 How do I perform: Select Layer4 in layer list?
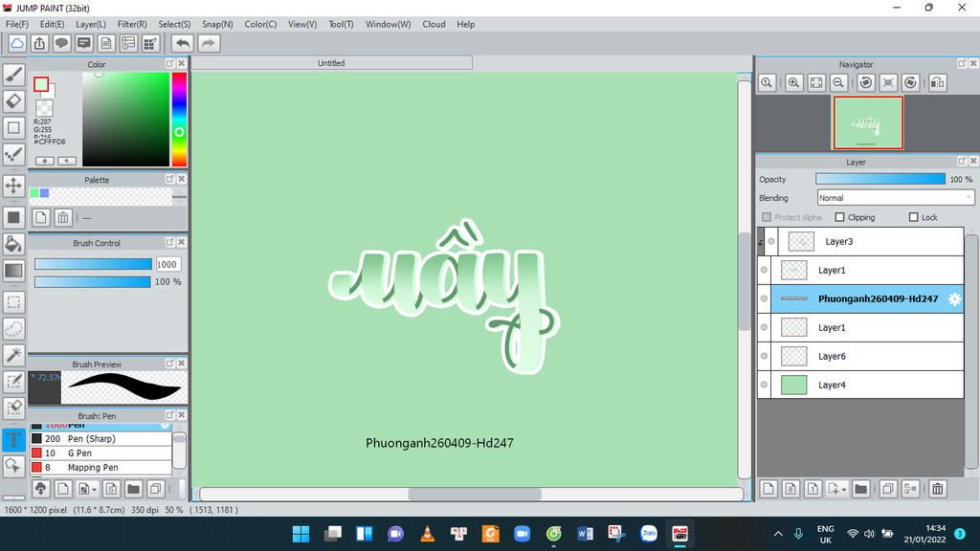tap(867, 385)
